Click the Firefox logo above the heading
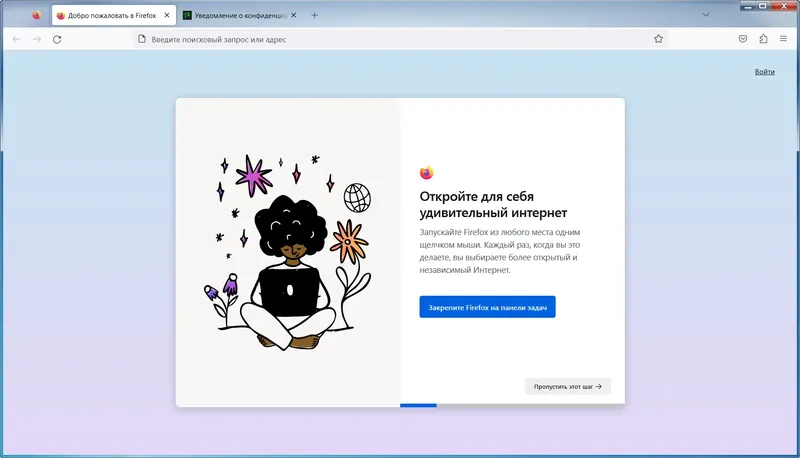Screen dimensions: 800x458 (x=427, y=173)
